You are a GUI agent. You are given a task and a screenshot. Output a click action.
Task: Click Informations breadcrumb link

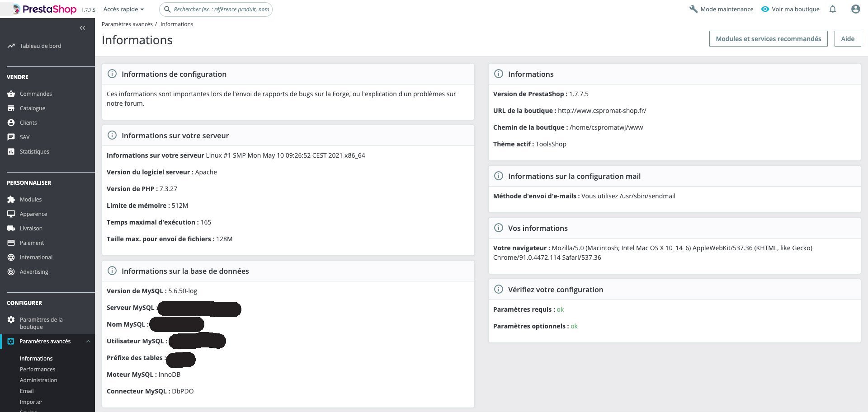pyautogui.click(x=177, y=24)
